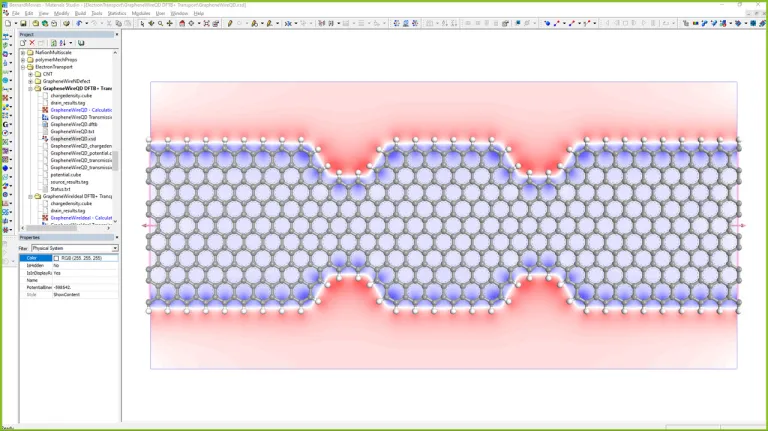Click the Undo arrow icon
The height and width of the screenshot is (431, 768).
pyautogui.click(x=79, y=23)
